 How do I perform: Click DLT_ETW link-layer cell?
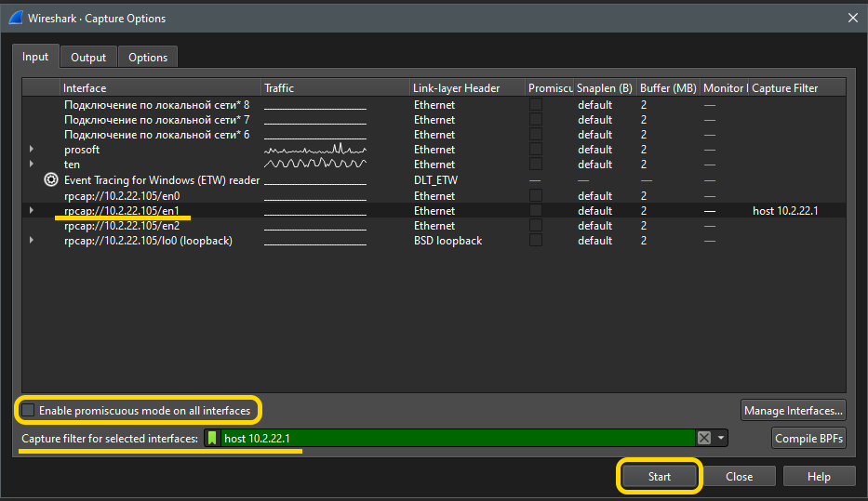click(x=435, y=179)
